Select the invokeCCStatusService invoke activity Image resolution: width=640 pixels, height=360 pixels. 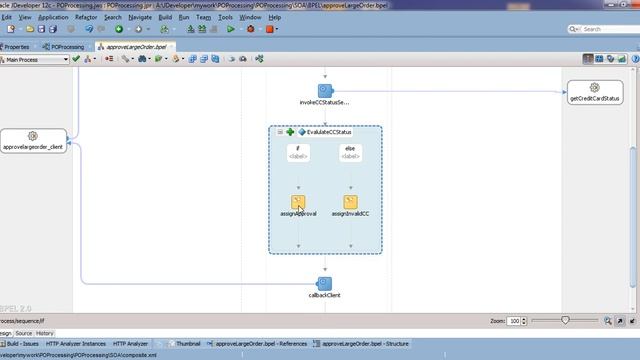[x=325, y=91]
